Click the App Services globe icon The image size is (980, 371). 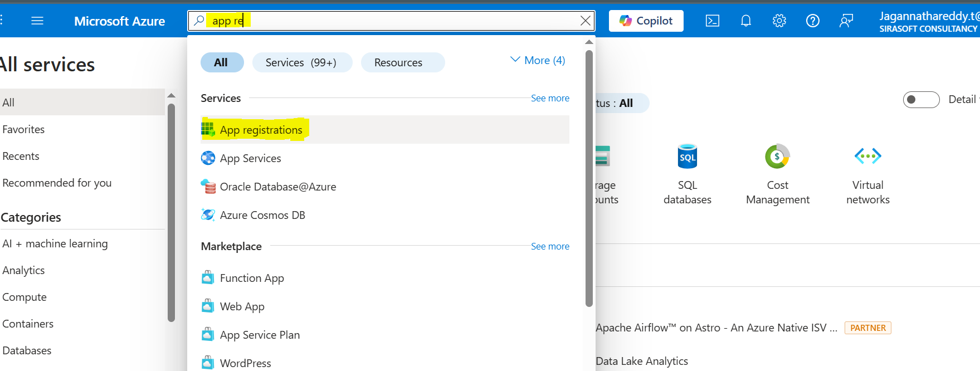(208, 158)
